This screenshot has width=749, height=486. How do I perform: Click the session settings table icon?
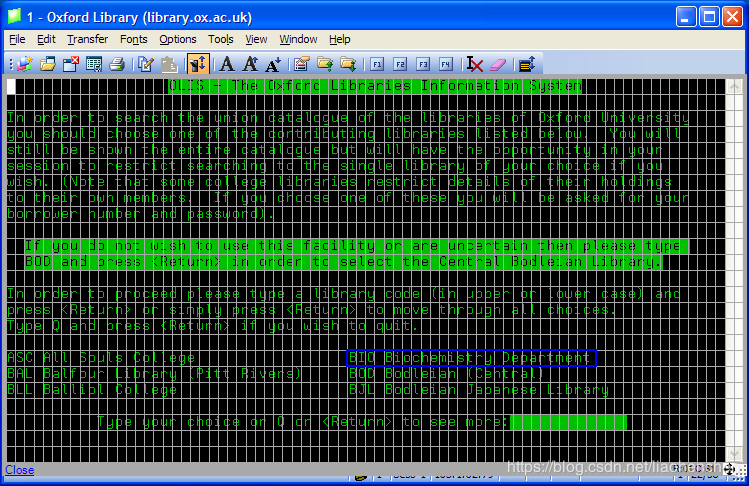(94, 64)
